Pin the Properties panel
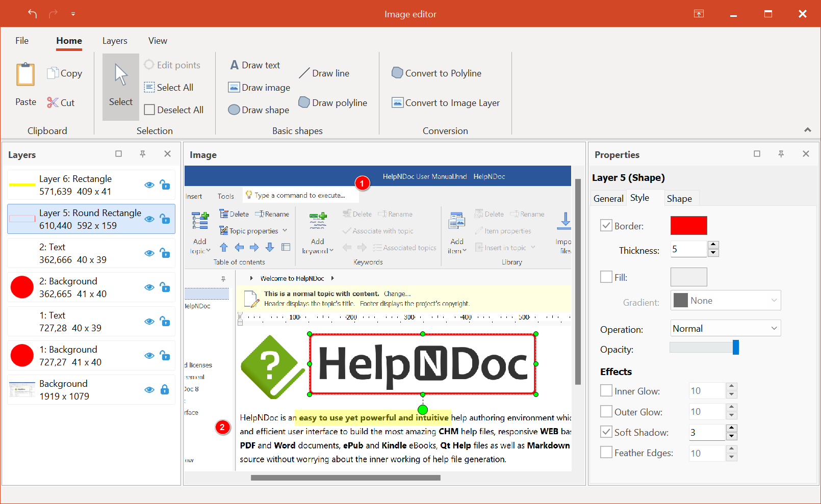The image size is (821, 504). coord(781,154)
